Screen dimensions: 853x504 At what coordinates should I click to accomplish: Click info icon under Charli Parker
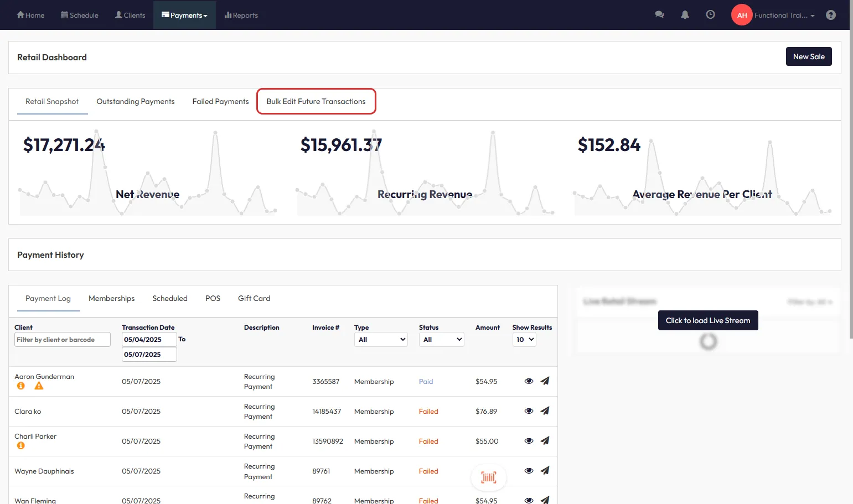[20, 446]
